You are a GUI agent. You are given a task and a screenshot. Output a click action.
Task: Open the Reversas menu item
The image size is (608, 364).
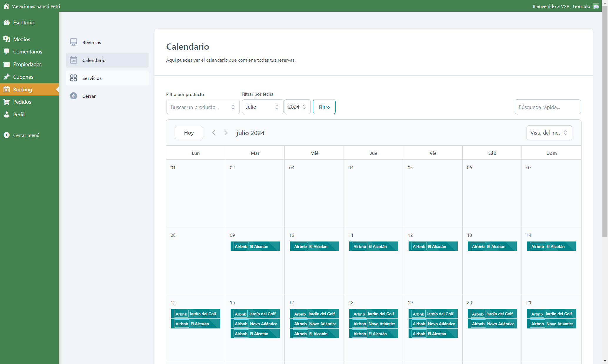pos(107,42)
